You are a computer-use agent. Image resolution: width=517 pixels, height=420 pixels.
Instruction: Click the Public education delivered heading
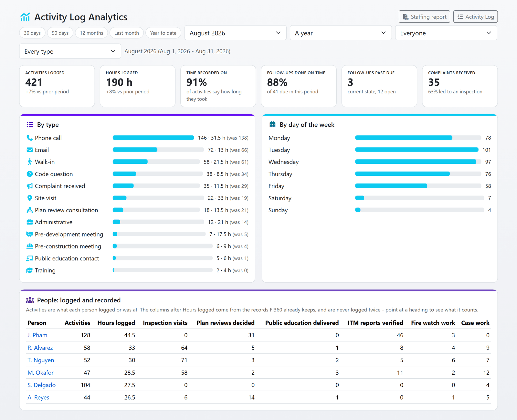click(x=302, y=323)
